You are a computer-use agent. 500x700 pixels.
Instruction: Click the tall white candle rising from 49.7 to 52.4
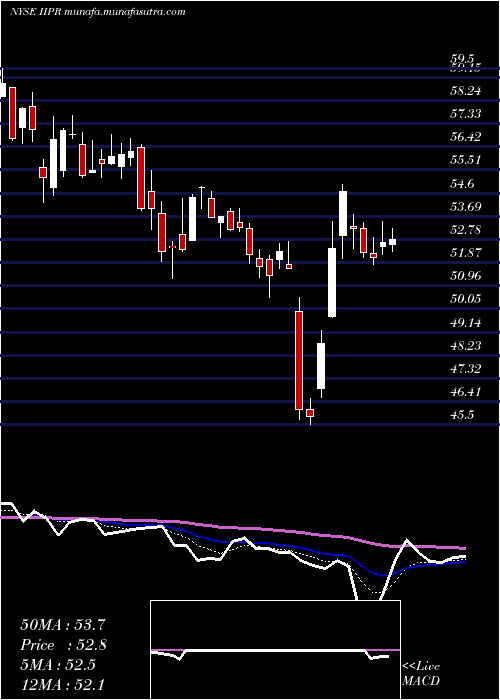332,282
